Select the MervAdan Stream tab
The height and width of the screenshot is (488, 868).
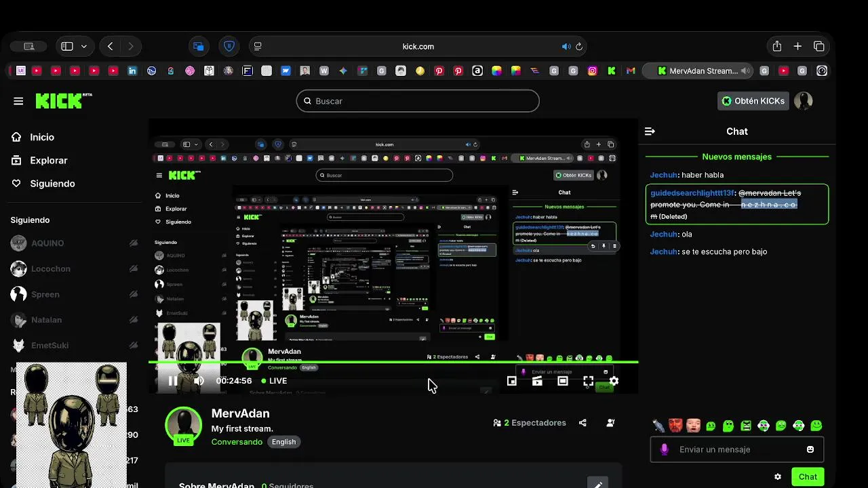[x=698, y=70]
